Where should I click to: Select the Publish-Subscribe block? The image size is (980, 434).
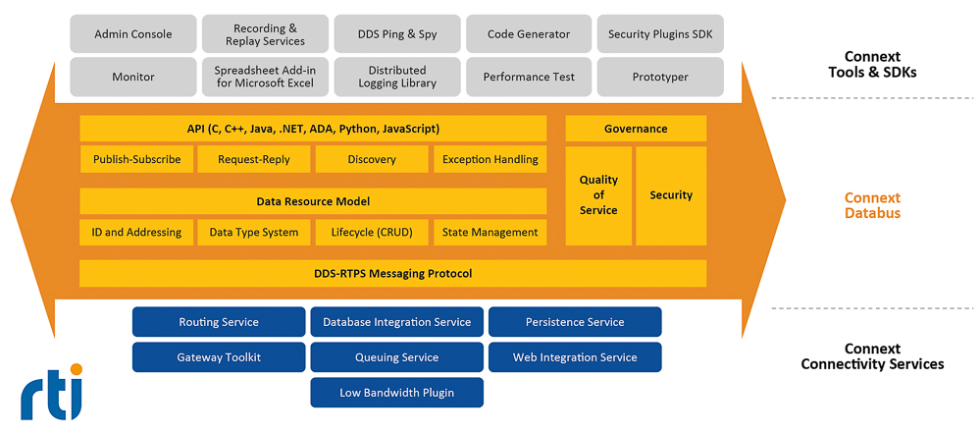tap(137, 159)
